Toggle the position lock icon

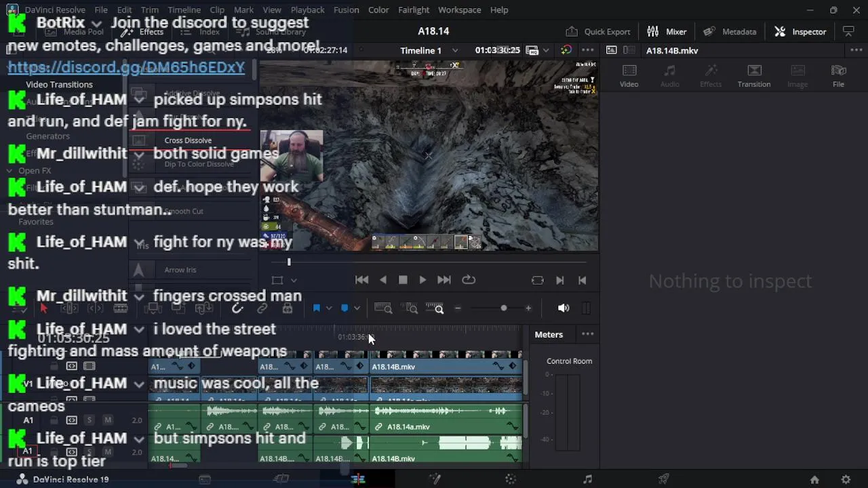288,308
